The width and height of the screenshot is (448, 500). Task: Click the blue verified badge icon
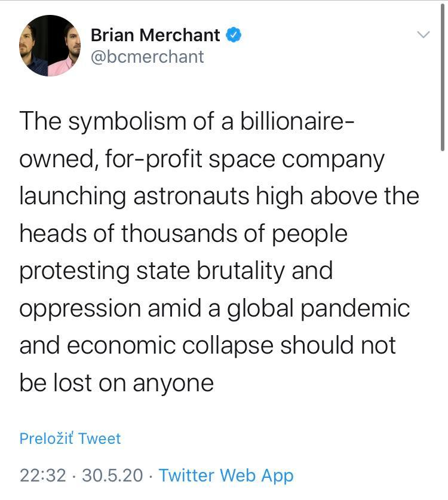coord(234,35)
